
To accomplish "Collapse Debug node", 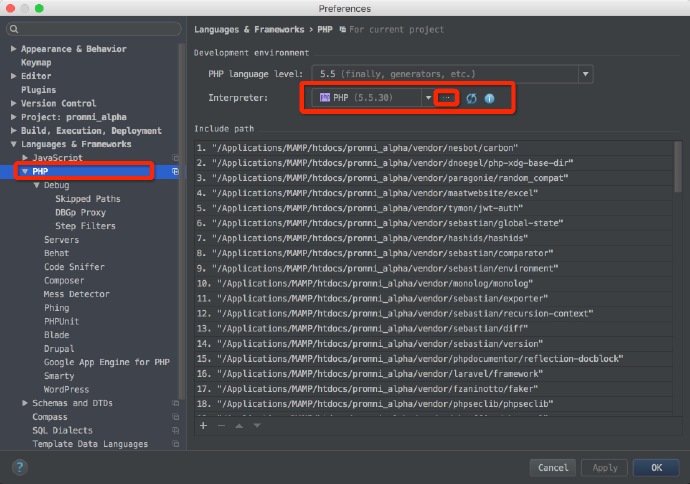I will (x=37, y=185).
